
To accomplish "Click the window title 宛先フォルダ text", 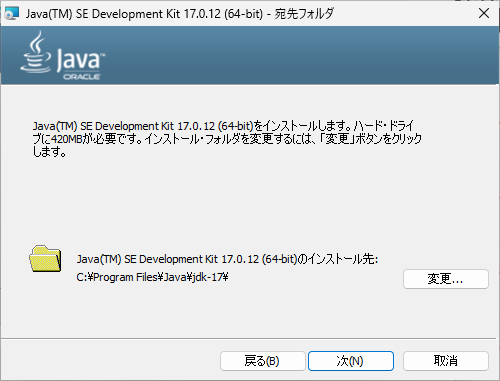I will (304, 14).
